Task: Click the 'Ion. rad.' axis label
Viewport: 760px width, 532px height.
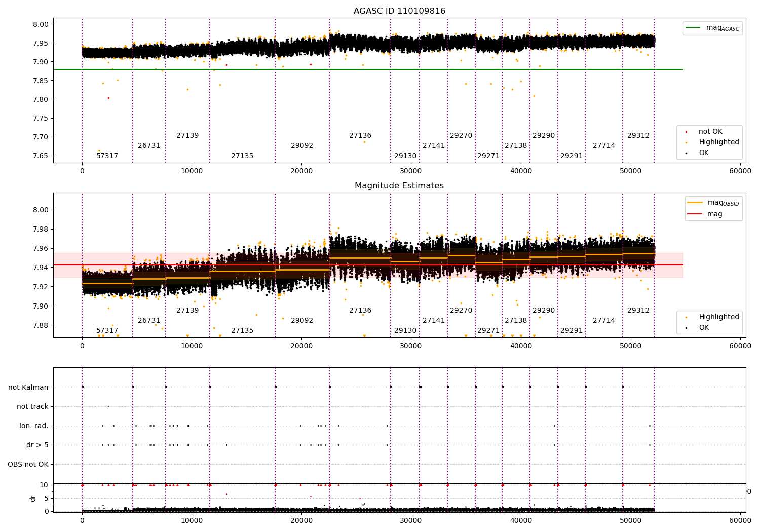Action: [34, 426]
